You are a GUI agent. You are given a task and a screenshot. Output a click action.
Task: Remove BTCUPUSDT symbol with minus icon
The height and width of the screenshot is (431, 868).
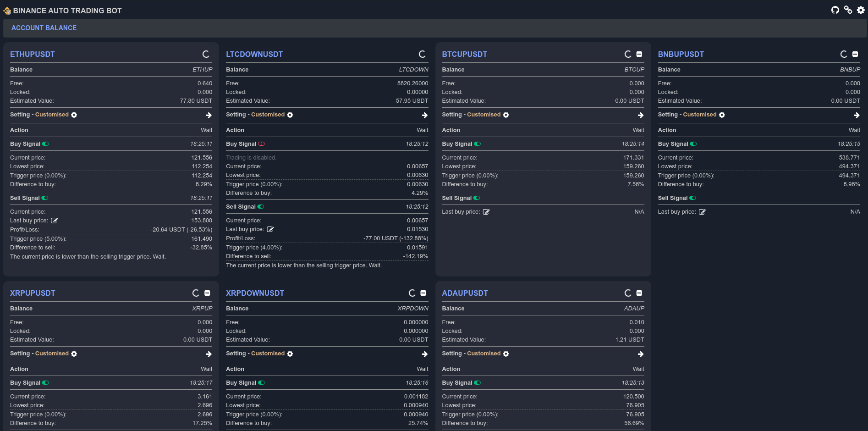click(x=639, y=54)
